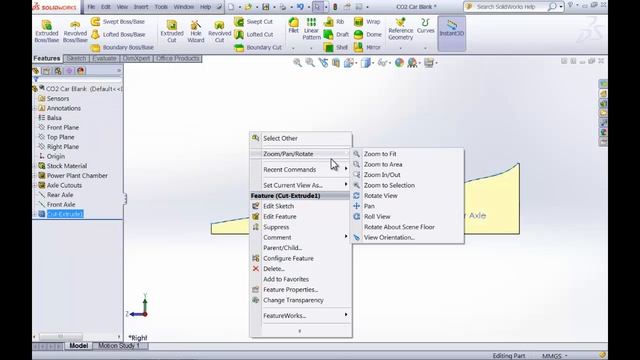
Task: Select the Boundary Boss/Base tool
Action: tap(122, 48)
